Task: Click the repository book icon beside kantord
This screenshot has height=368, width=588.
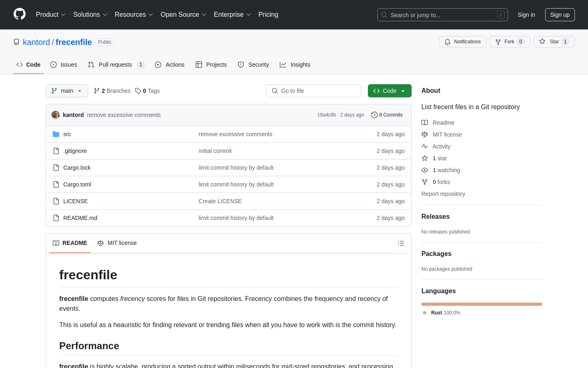Action: (x=16, y=42)
